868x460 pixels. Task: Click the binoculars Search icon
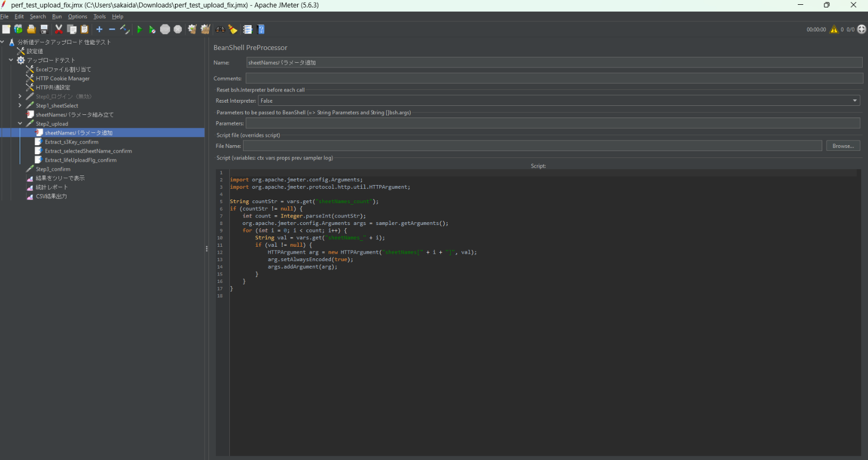(x=220, y=29)
